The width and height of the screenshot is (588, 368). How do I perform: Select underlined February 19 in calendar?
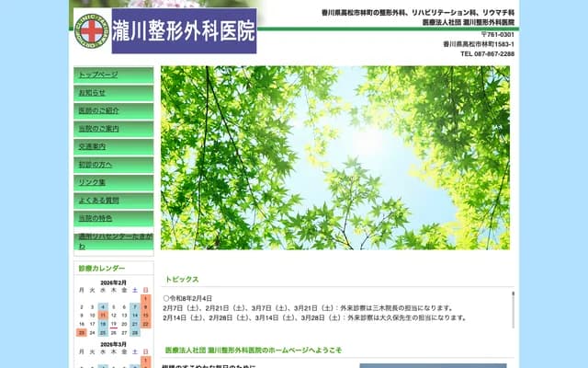[114, 324]
